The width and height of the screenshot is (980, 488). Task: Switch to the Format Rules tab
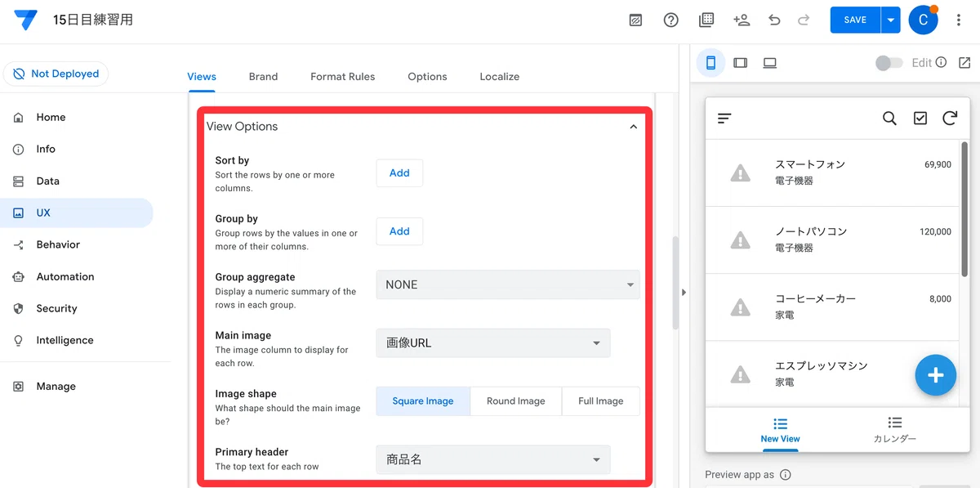coord(343,76)
